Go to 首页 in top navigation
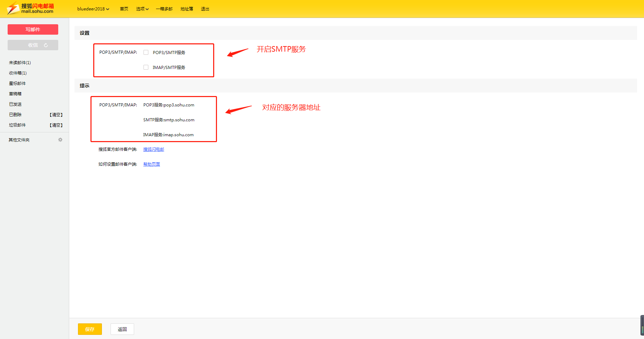The height and width of the screenshot is (339, 644). pyautogui.click(x=124, y=9)
